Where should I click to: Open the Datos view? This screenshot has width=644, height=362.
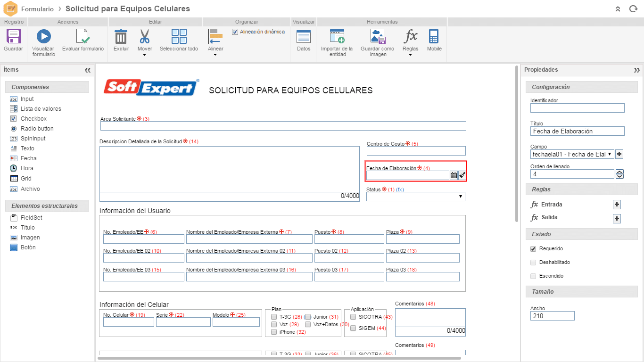pos(304,37)
